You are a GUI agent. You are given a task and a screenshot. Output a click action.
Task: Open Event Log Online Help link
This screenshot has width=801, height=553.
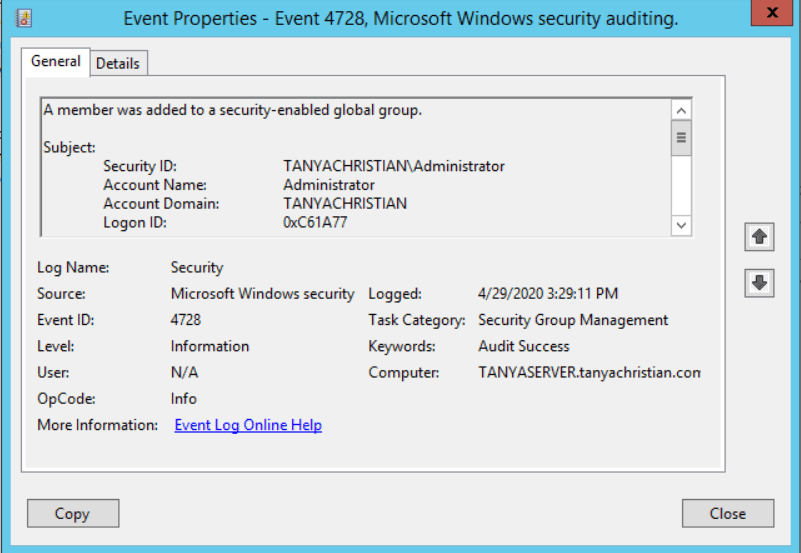click(248, 425)
